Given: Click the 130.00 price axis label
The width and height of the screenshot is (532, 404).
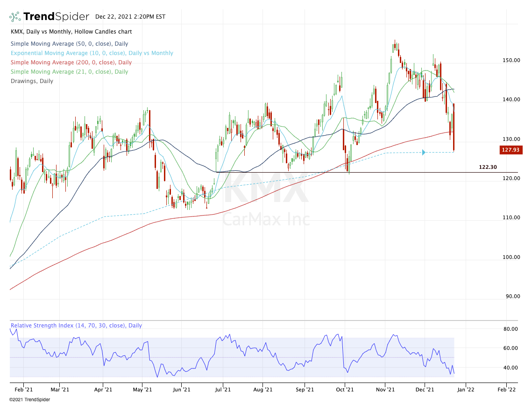Looking at the screenshot, I should 511,139.
